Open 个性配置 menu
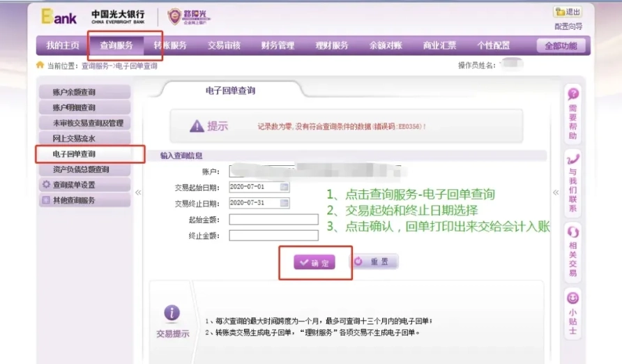The height and width of the screenshot is (364, 622). point(494,45)
